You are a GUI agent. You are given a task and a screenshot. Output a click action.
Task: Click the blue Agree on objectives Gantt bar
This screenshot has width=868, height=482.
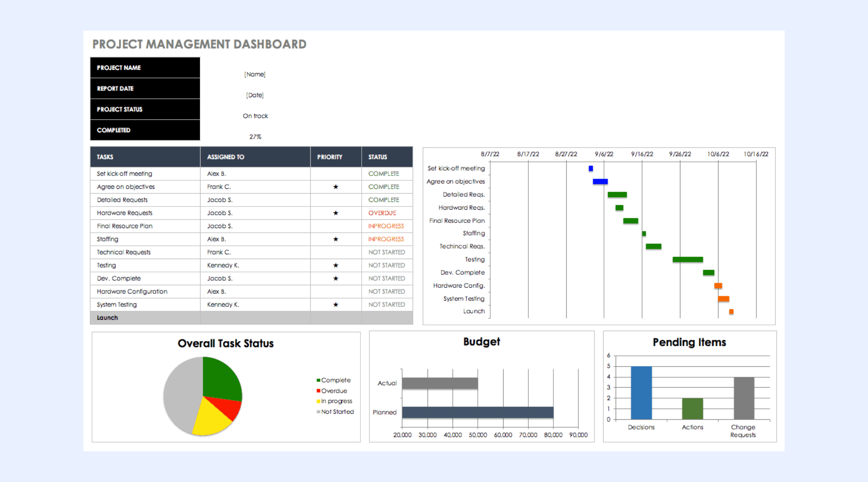(600, 182)
